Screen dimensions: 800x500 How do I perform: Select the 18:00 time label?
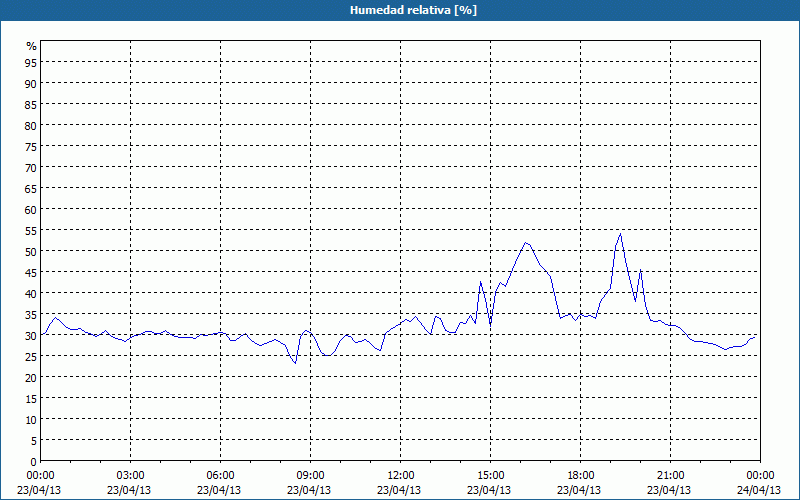[581, 476]
